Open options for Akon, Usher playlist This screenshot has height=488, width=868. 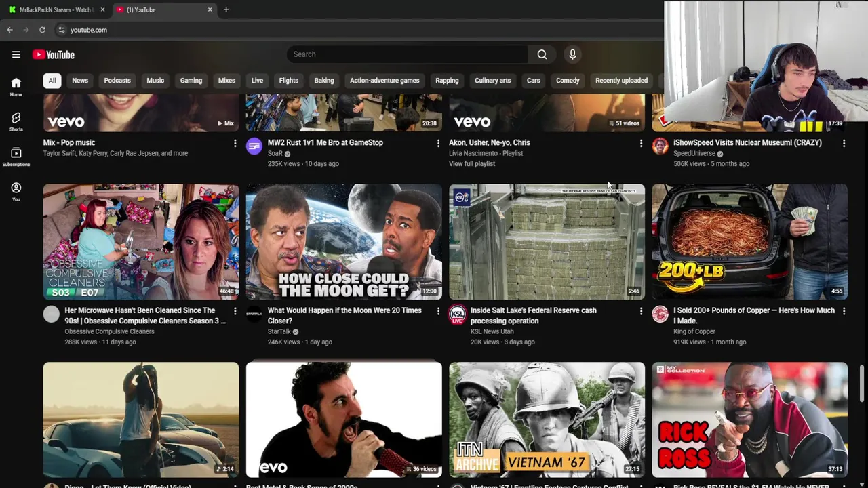click(x=641, y=143)
